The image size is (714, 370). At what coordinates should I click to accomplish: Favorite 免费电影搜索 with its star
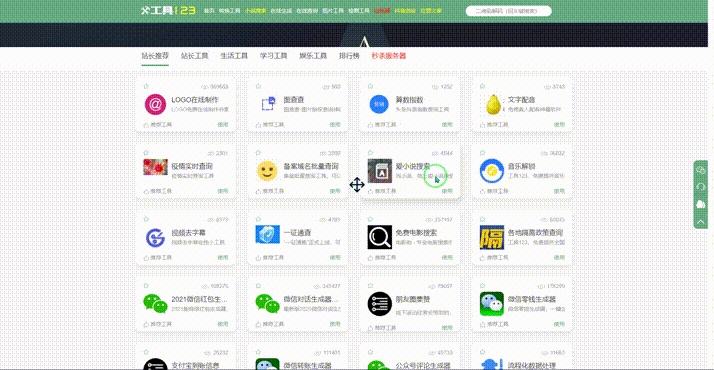370,219
